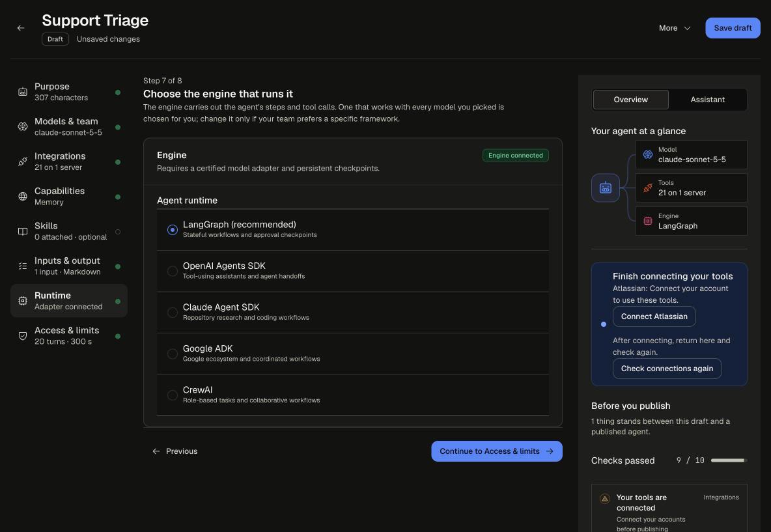This screenshot has width=771, height=532.
Task: Click the Capabilities globe icon
Action: (x=23, y=197)
